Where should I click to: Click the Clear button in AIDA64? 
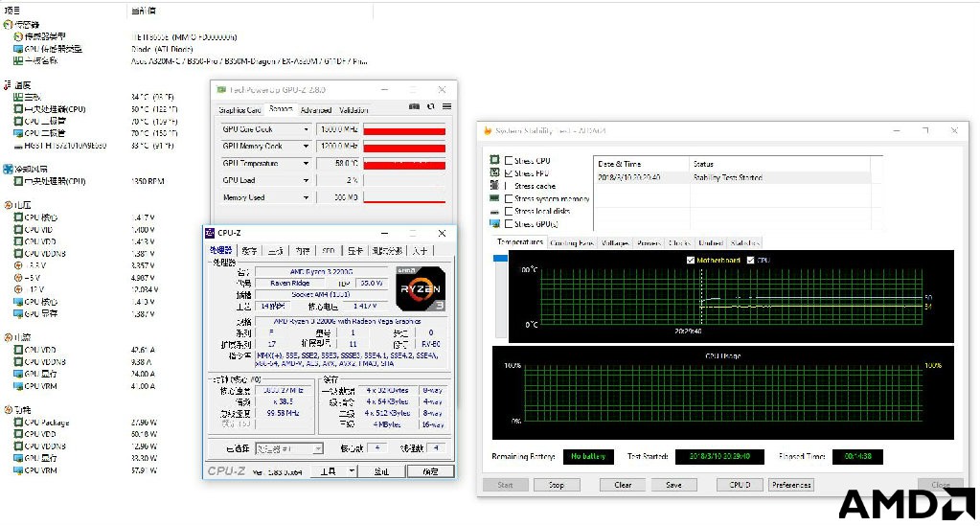point(623,485)
